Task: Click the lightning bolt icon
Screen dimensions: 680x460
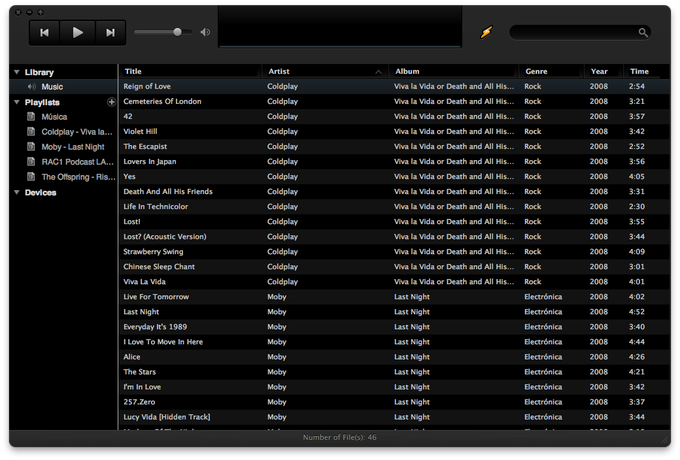Action: point(486,32)
